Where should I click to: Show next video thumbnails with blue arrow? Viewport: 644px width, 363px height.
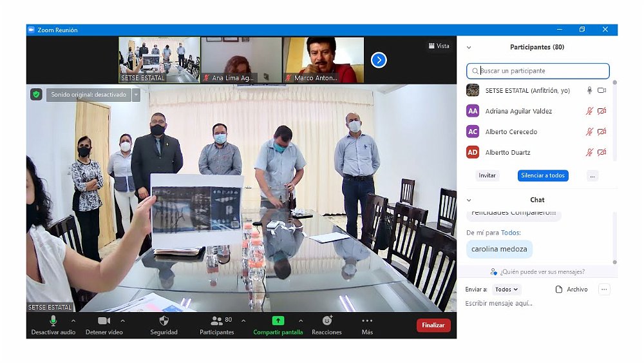point(379,60)
